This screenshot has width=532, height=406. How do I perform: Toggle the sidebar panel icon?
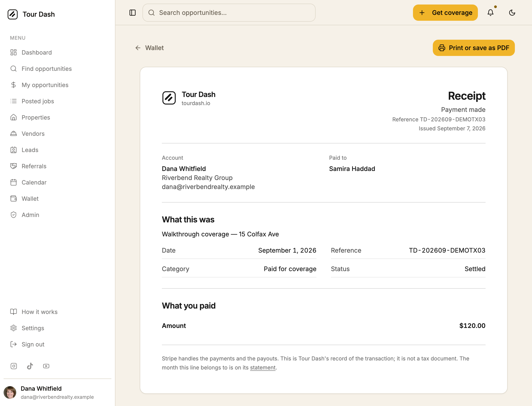tap(133, 13)
